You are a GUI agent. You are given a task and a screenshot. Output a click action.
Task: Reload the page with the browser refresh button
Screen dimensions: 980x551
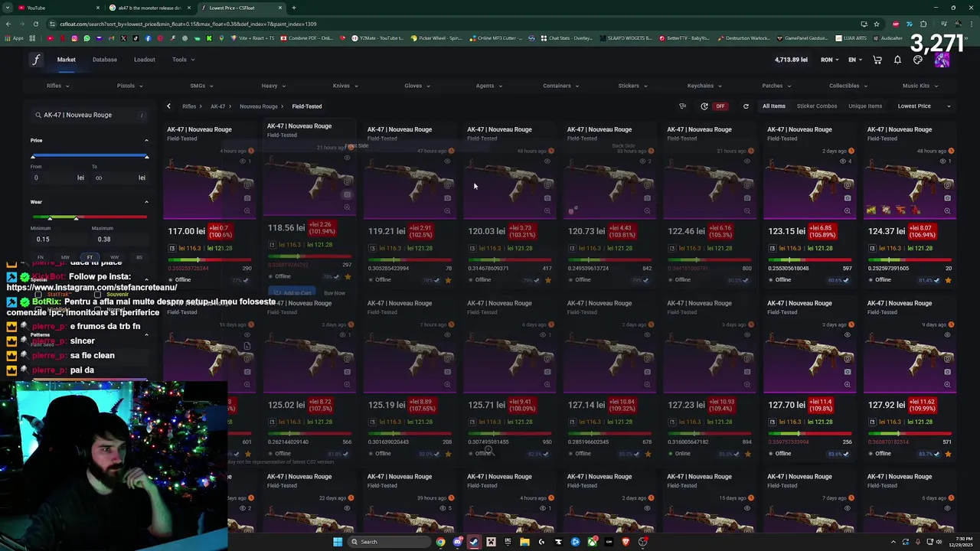tap(35, 24)
